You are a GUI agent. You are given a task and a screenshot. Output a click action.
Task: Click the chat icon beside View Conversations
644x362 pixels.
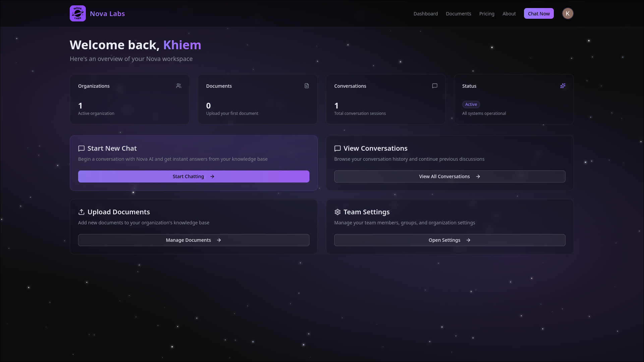click(338, 148)
